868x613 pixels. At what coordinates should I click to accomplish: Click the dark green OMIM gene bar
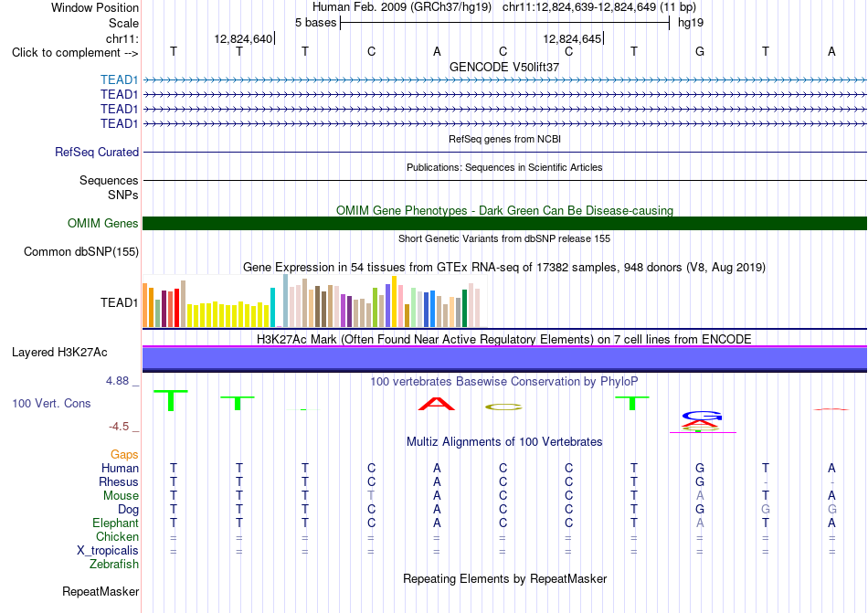pyautogui.click(x=504, y=223)
